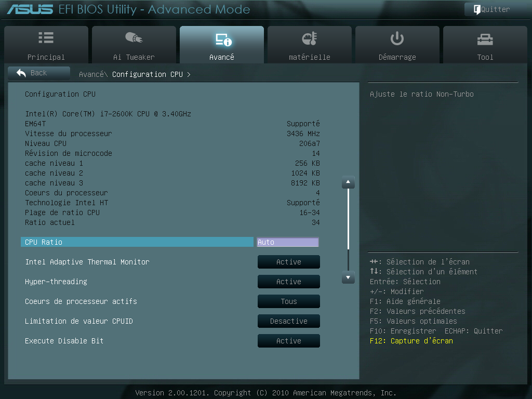Viewport: 532px width, 399px height.
Task: Open the Tool section icon
Action: 485,37
